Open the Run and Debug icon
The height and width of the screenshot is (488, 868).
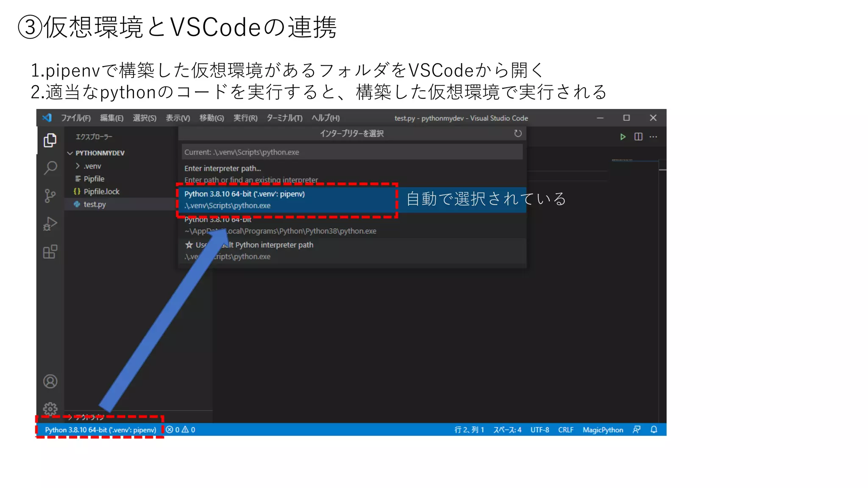tap(50, 224)
